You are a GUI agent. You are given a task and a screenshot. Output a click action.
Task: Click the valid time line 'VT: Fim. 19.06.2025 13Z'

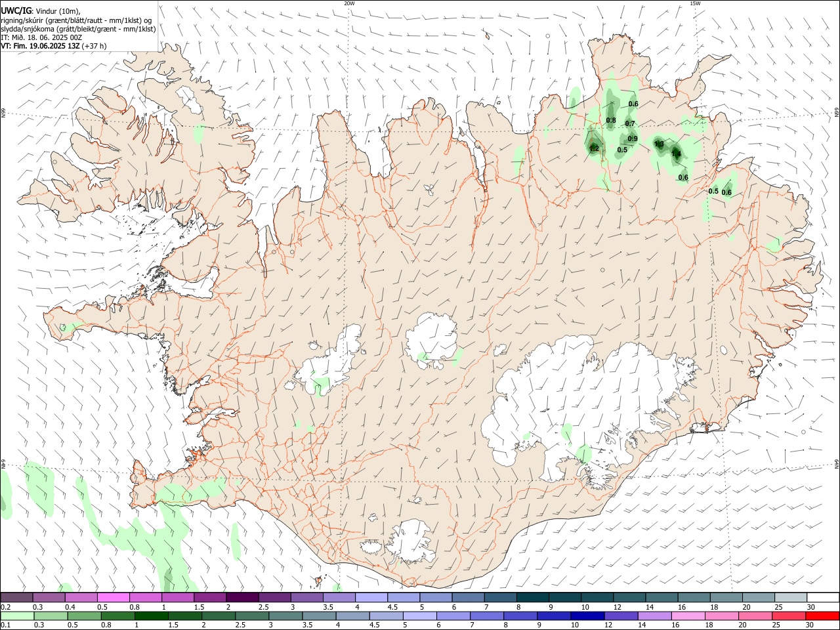click(39, 46)
